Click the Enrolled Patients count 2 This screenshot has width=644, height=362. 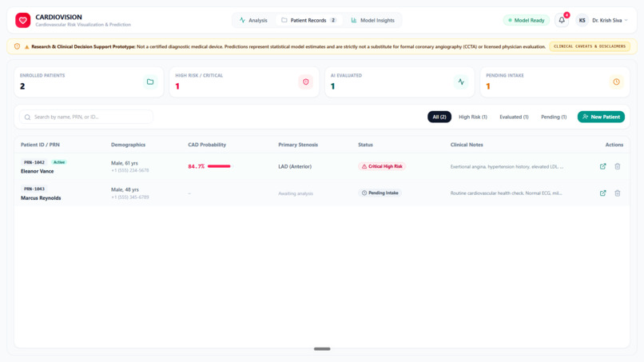pyautogui.click(x=22, y=86)
